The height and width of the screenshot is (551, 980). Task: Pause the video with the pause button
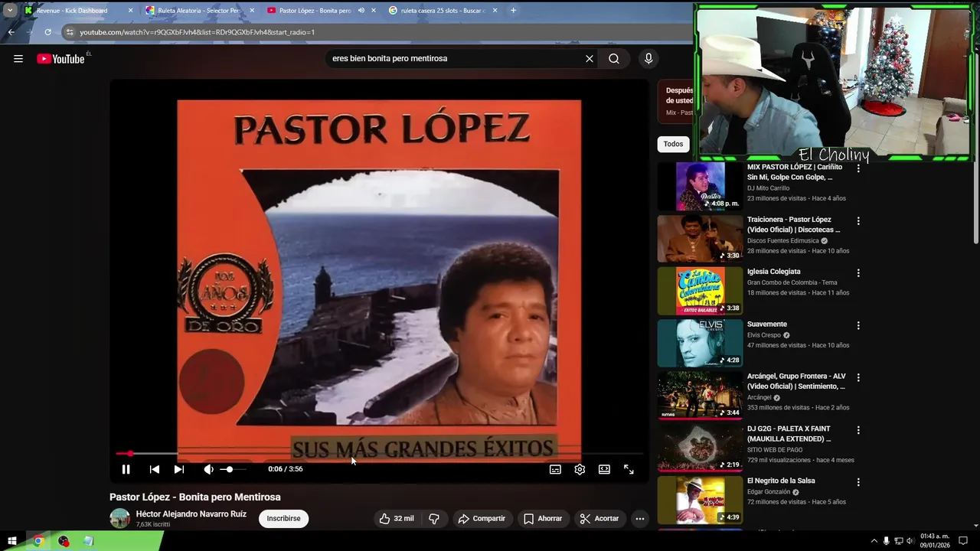[x=126, y=469]
